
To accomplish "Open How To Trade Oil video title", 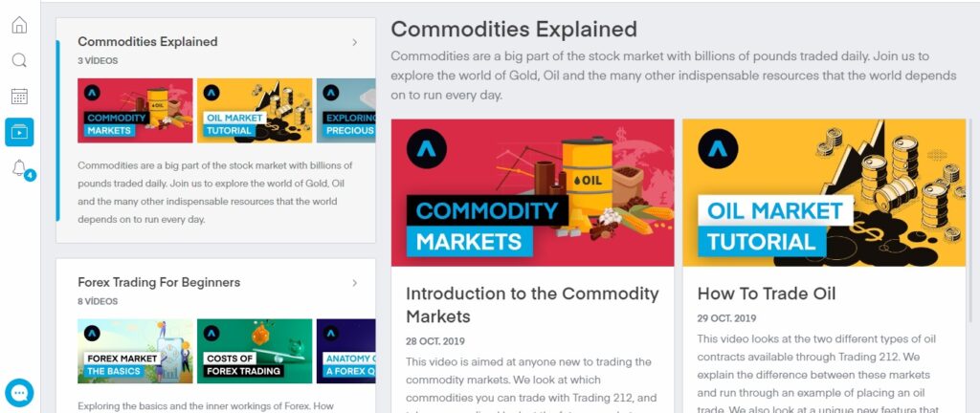I will coord(767,293).
